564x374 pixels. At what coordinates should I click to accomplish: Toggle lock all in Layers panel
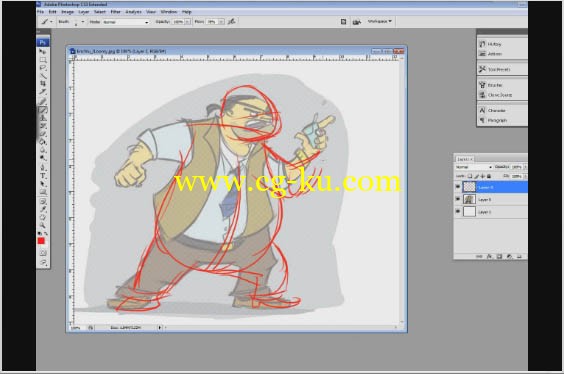point(489,176)
